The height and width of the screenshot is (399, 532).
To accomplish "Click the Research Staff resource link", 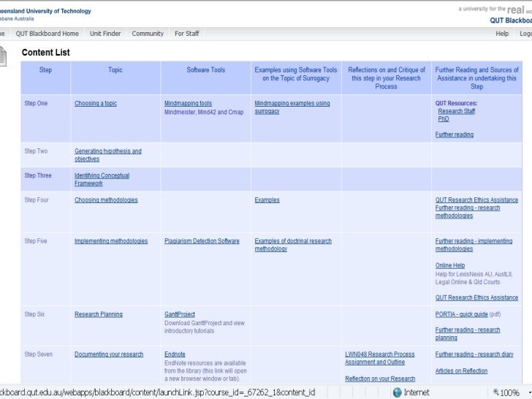I will point(456,111).
